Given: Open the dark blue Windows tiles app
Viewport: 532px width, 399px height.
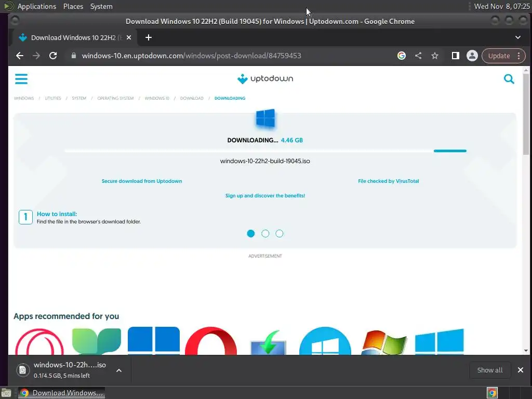Looking at the screenshot, I should click(x=154, y=341).
